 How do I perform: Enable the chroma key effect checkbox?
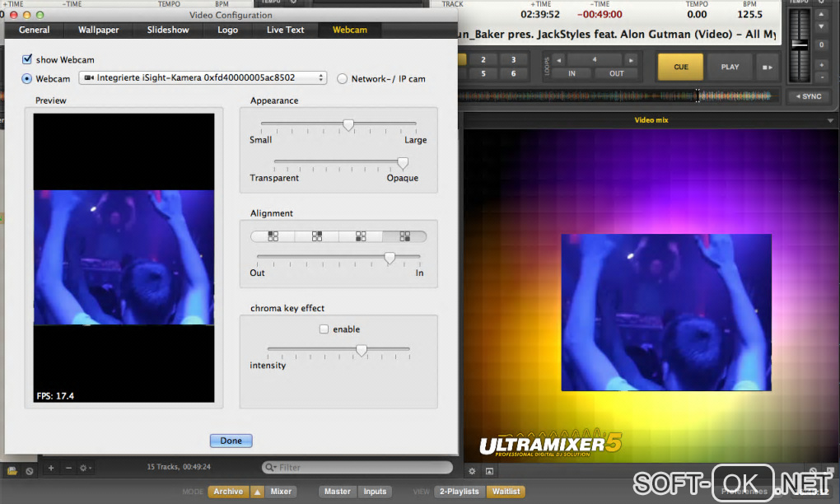(x=324, y=329)
